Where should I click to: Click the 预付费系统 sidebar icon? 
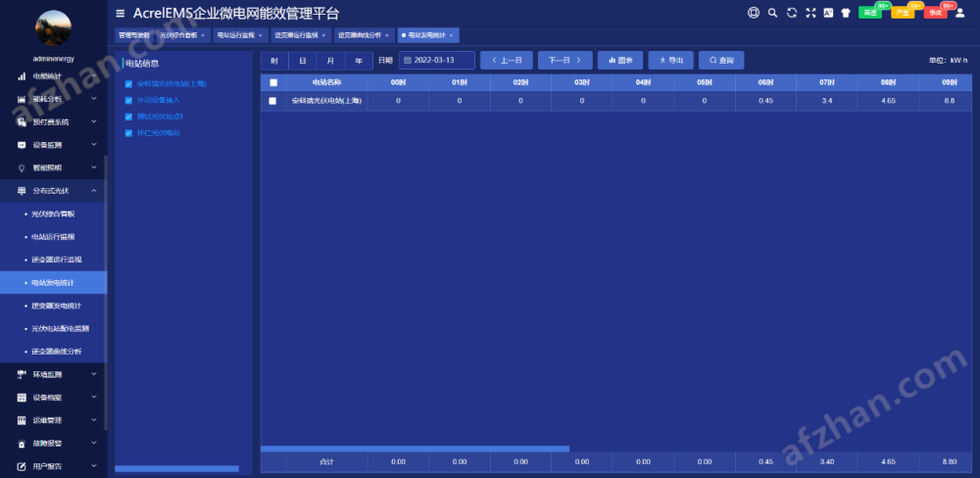click(22, 121)
